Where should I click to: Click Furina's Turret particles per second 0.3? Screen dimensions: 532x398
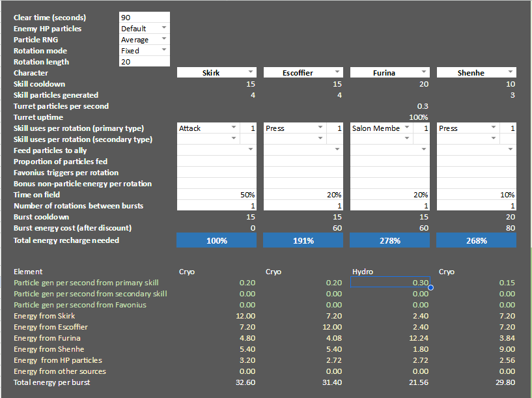point(423,106)
